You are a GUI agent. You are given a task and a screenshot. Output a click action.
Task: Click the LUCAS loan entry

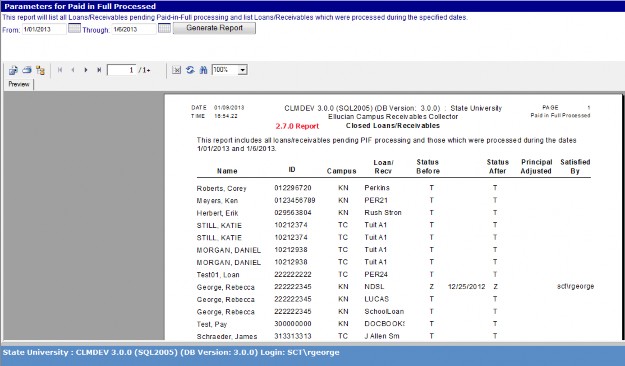coord(376,299)
